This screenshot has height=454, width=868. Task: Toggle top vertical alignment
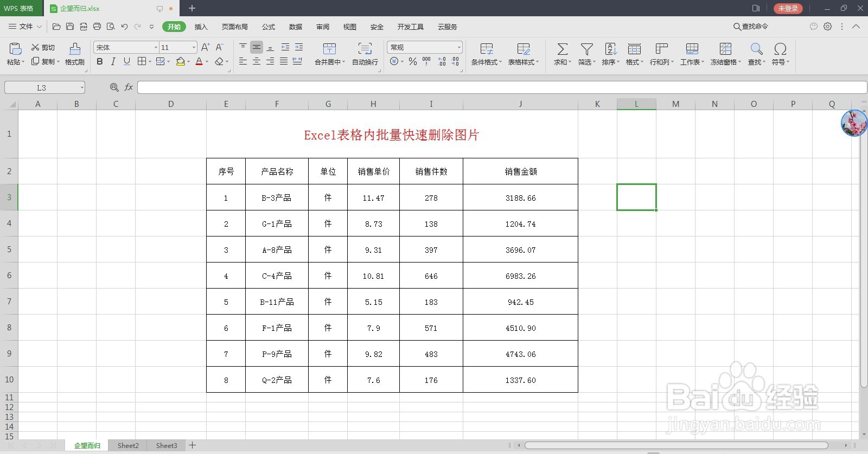tap(243, 47)
